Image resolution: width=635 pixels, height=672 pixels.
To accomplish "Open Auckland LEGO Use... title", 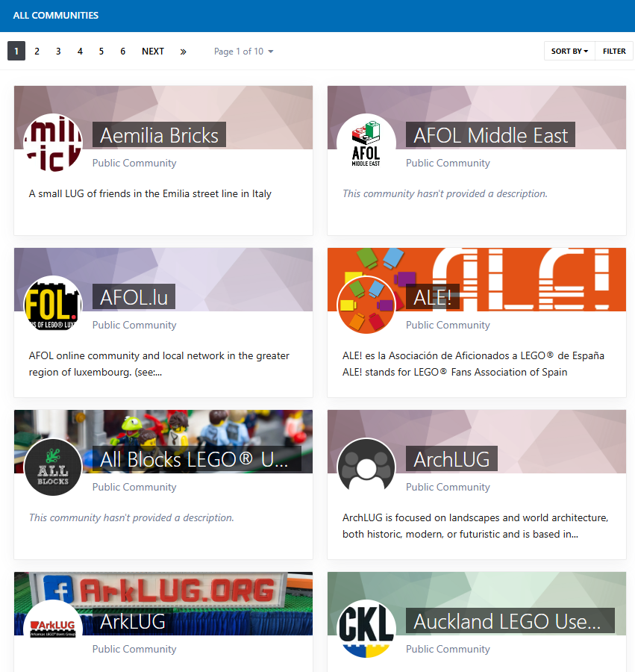I will (510, 621).
